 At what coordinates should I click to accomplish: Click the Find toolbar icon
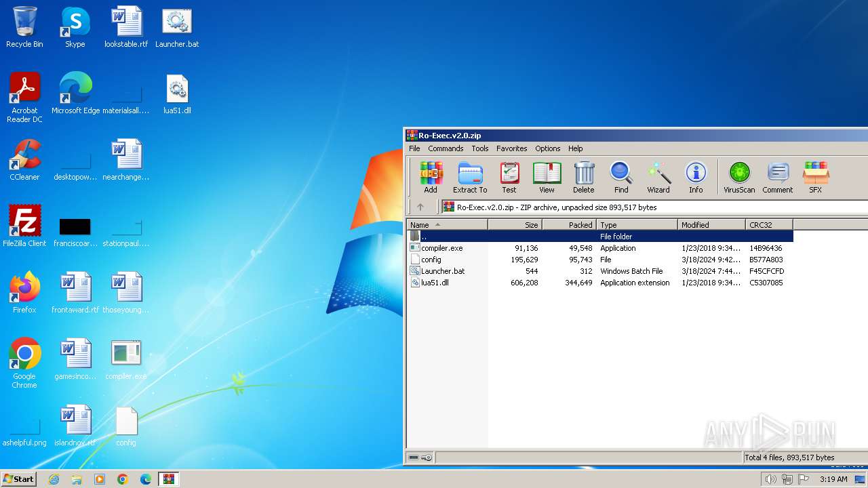[x=621, y=178]
